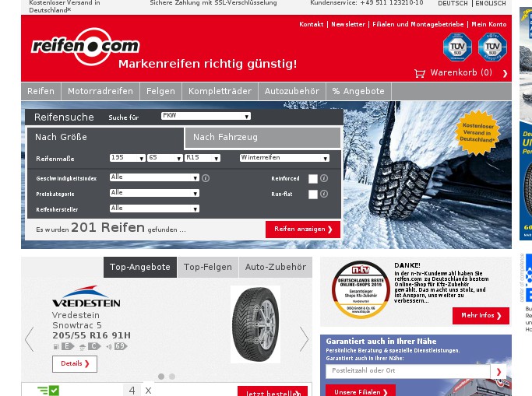This screenshot has height=396, width=532.
Task: Open the Mein Konto link
Action: [489, 24]
